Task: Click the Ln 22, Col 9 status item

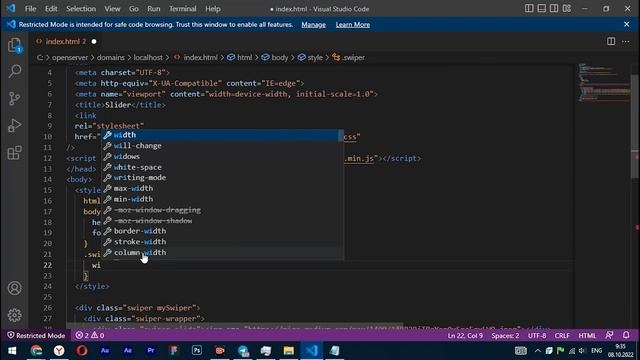Action: coord(465,336)
